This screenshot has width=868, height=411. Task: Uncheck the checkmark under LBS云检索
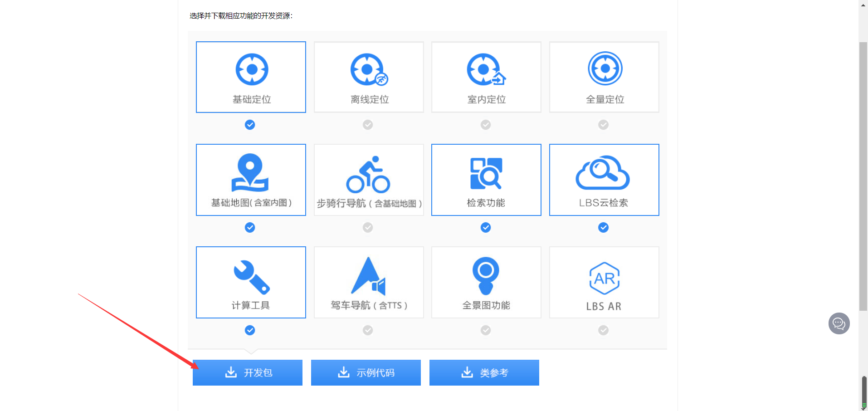coord(603,227)
